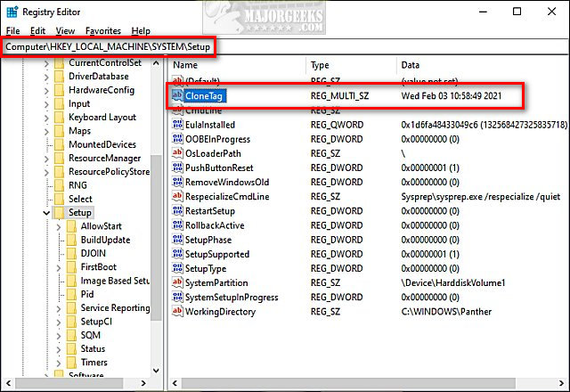570x392 pixels.
Task: Select the HardwareConfig folder icon
Action: click(60, 90)
